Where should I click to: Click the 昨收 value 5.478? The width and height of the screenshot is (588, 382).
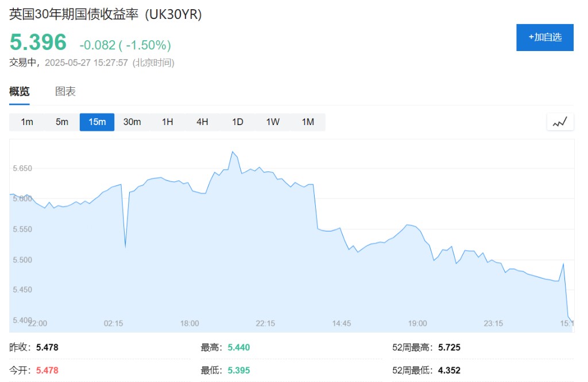pos(47,347)
